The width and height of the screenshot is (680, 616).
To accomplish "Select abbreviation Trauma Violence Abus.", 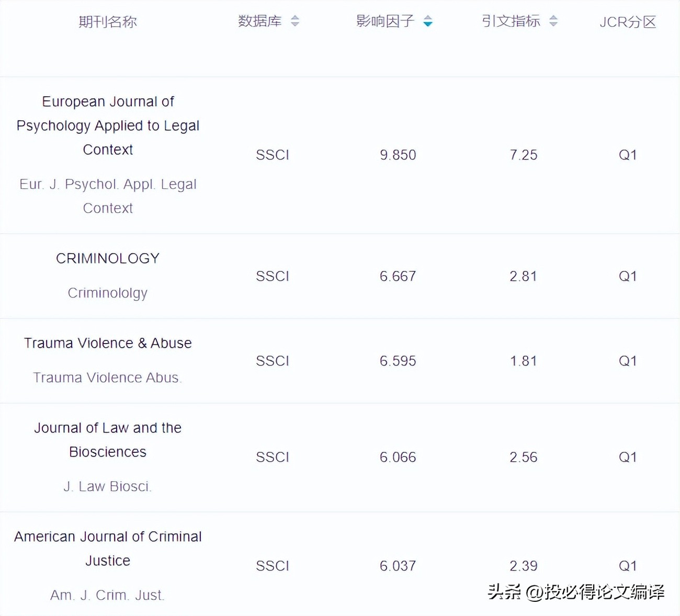I will click(108, 378).
